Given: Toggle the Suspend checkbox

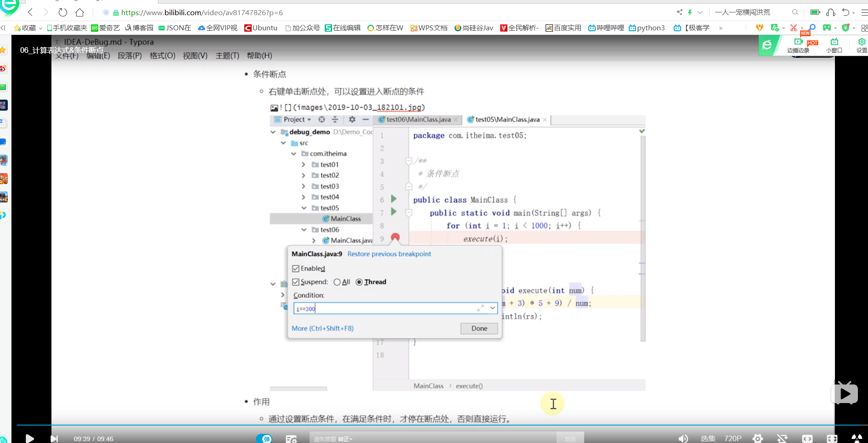Looking at the screenshot, I should (x=296, y=282).
